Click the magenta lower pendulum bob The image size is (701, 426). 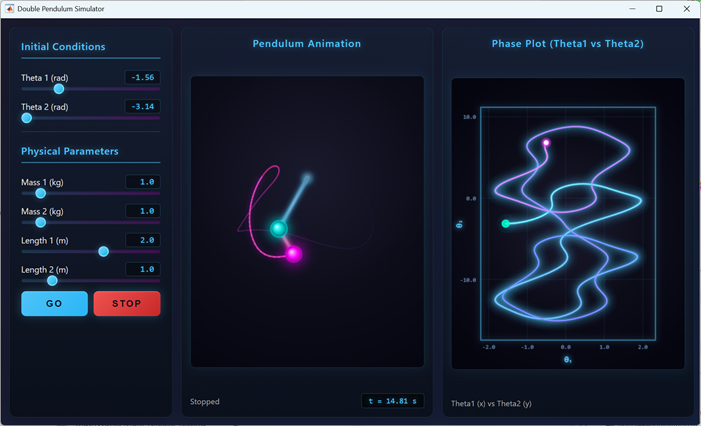pyautogui.click(x=294, y=254)
